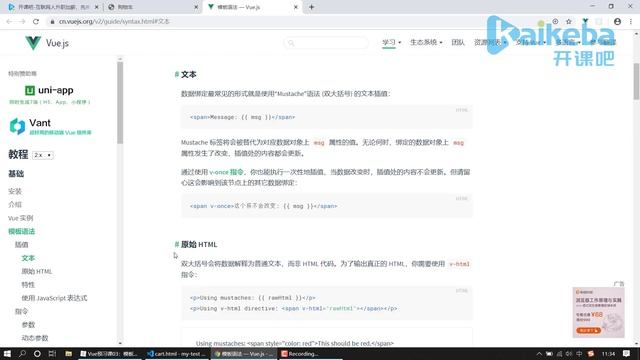
Task: Close the second browser tab
Action: tap(196, 7)
